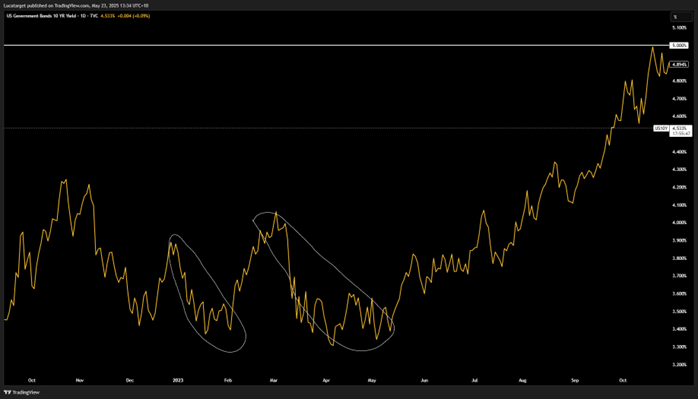Viewport: 698px width, 399px height.
Task: Click the 2023 label on time axis
Action: [x=178, y=380]
